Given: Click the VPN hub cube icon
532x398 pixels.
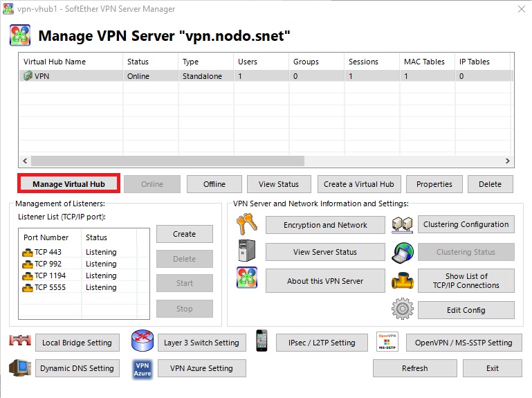Looking at the screenshot, I should tap(28, 75).
